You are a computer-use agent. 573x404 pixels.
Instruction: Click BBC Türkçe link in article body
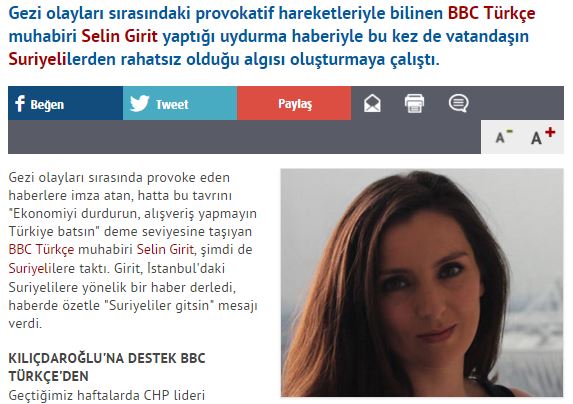[41, 249]
